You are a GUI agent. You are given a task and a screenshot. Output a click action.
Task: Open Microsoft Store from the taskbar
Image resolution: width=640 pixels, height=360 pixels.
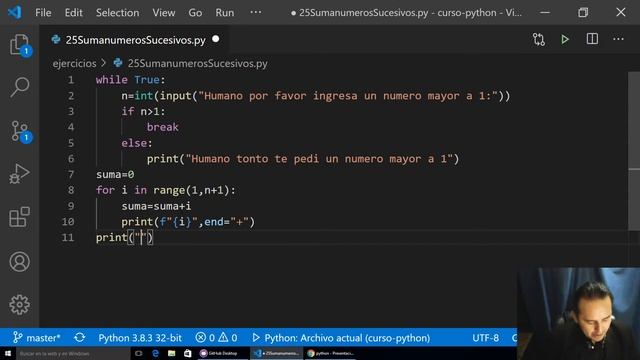click(188, 353)
